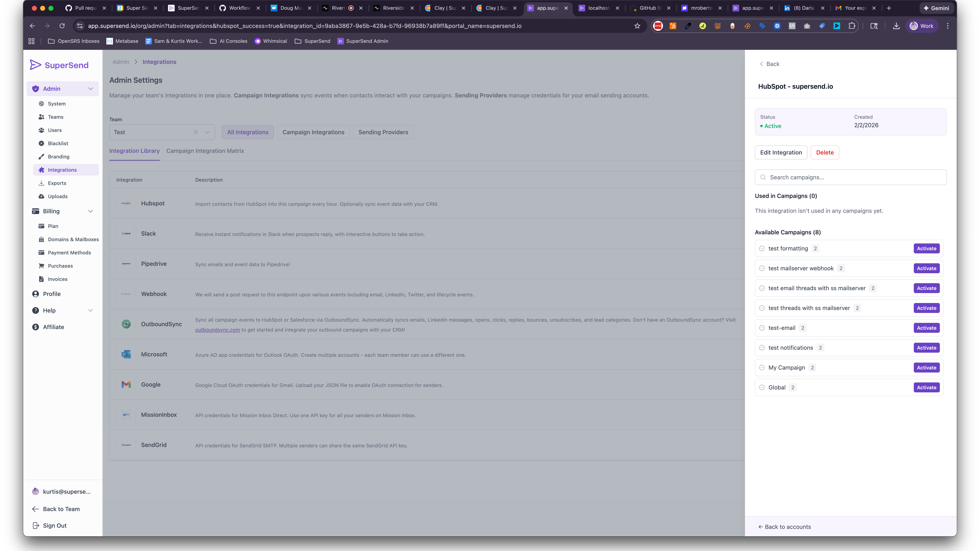Open the Team selection dropdown
Viewport: 980px width, 551px height.
pyautogui.click(x=207, y=132)
